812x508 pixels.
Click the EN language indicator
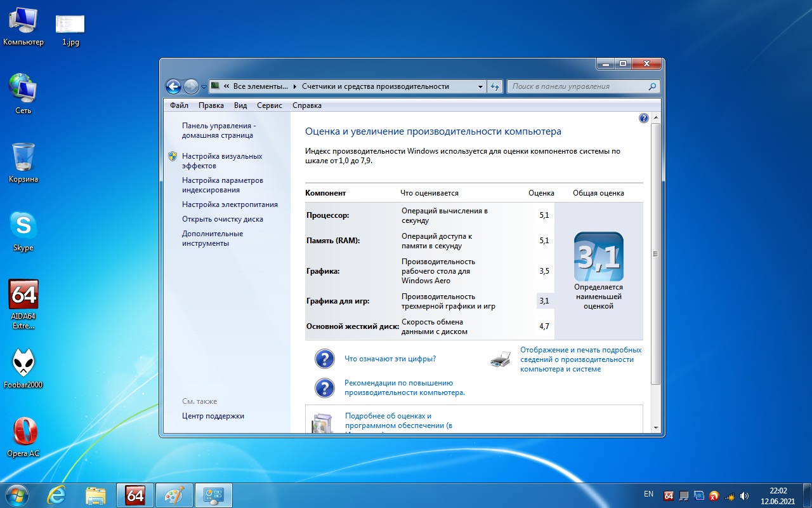coord(648,494)
